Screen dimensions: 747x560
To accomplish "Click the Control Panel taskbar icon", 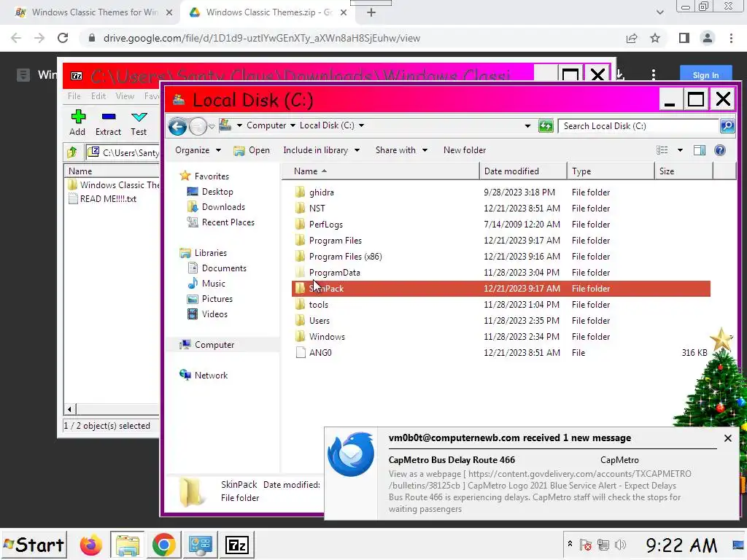I will (200, 545).
